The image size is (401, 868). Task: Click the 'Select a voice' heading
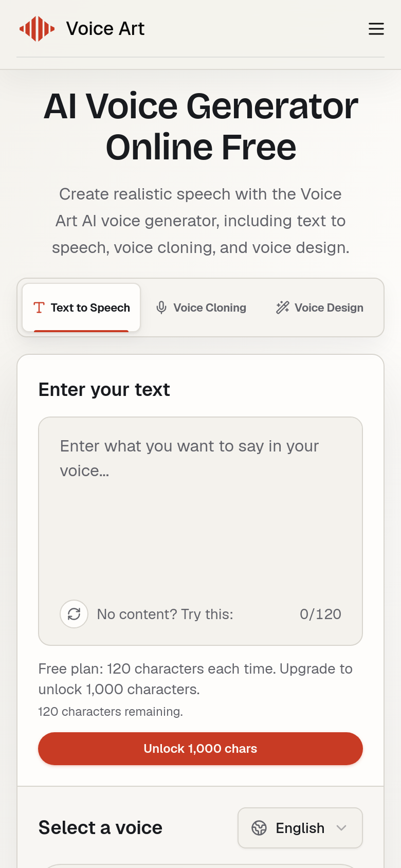click(100, 828)
